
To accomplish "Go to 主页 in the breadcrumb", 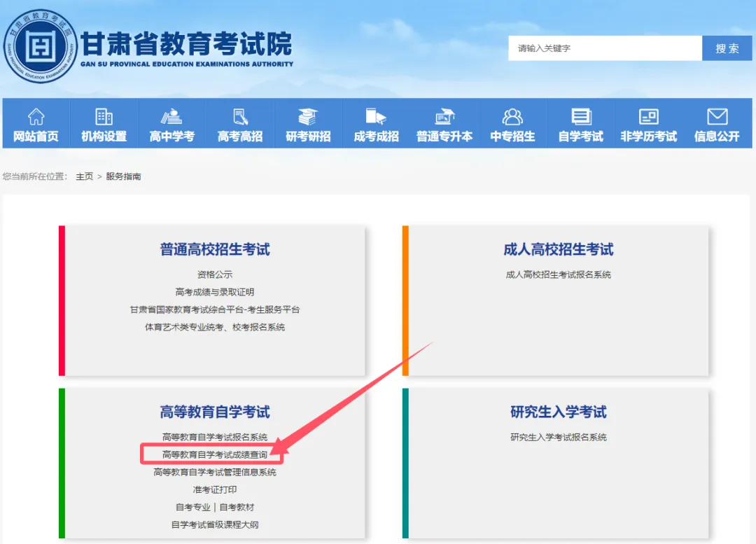I will tap(84, 176).
